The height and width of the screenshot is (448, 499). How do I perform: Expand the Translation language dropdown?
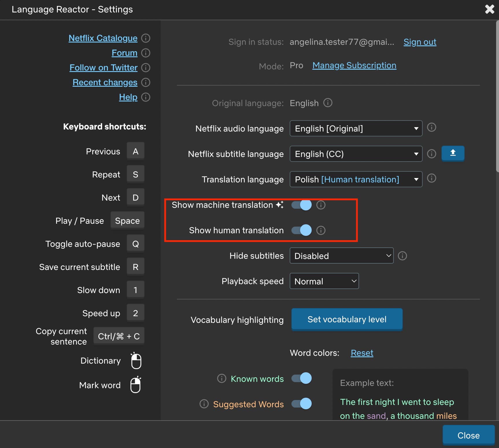tap(356, 179)
